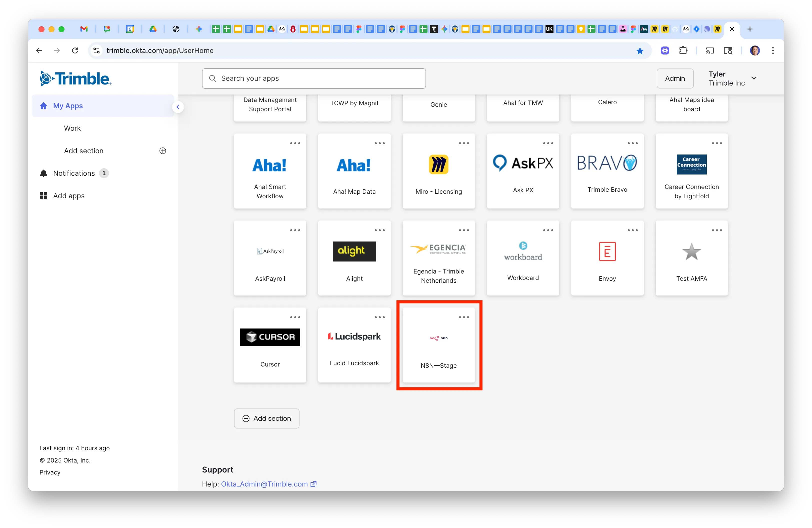This screenshot has height=528, width=812.
Task: Open a new browser tab
Action: click(x=749, y=29)
